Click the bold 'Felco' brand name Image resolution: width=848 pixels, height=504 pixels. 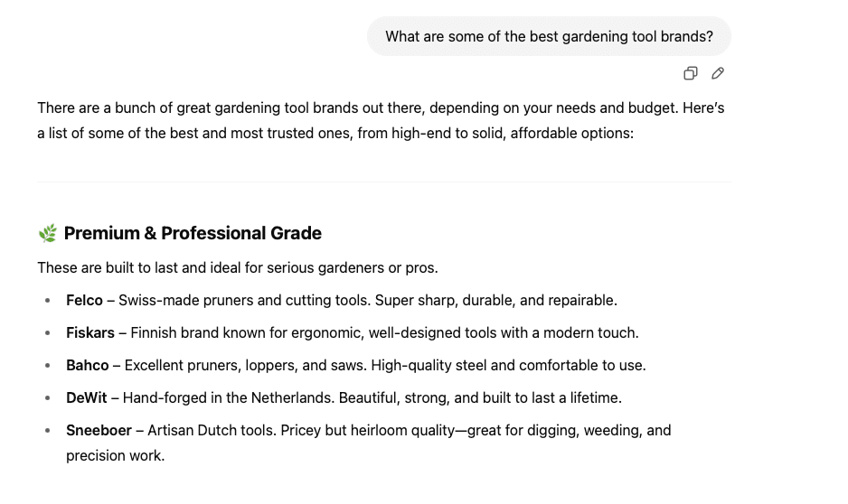[84, 301]
